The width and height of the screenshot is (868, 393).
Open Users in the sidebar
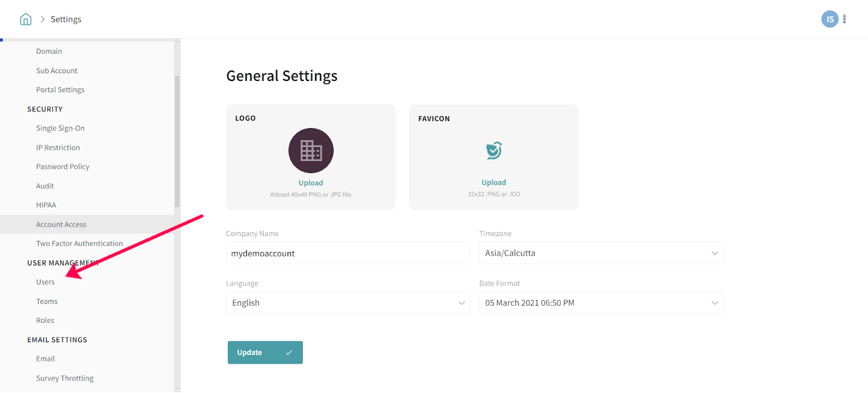[x=46, y=282]
